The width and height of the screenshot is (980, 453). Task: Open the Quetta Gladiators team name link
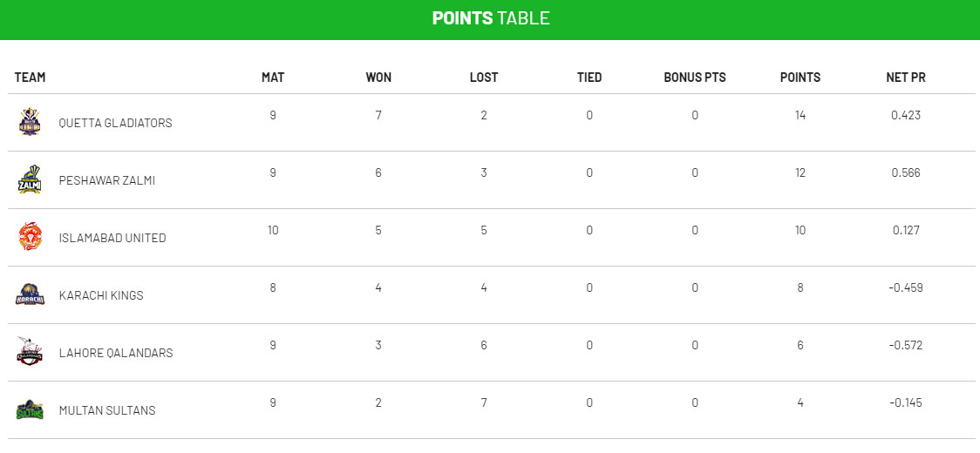tap(115, 123)
